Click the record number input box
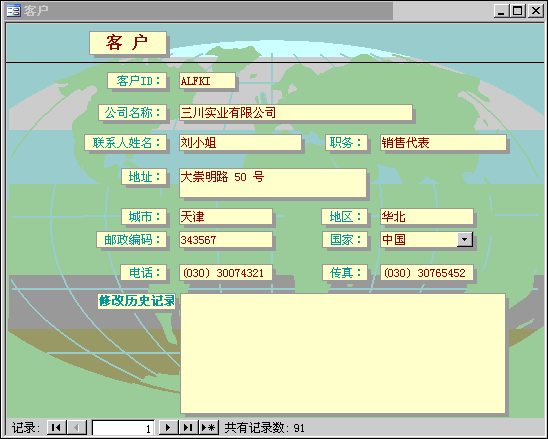The width and height of the screenshot is (548, 439). click(x=123, y=428)
